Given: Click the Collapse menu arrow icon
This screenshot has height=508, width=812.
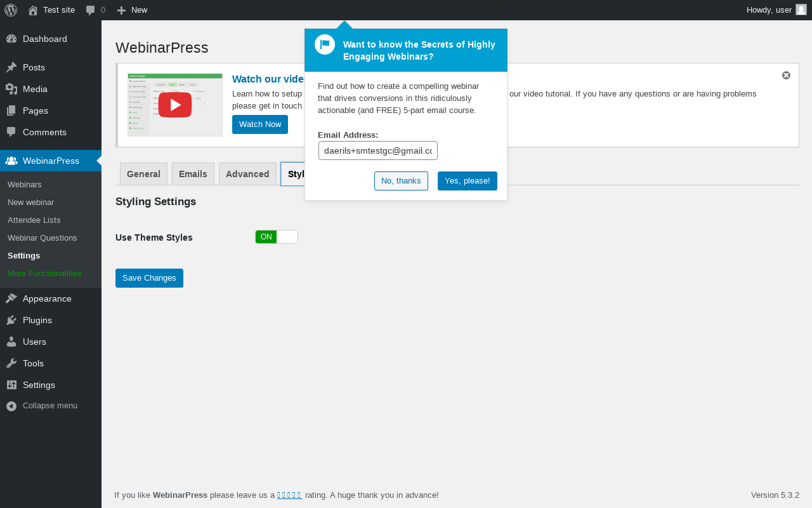Looking at the screenshot, I should click(x=11, y=406).
